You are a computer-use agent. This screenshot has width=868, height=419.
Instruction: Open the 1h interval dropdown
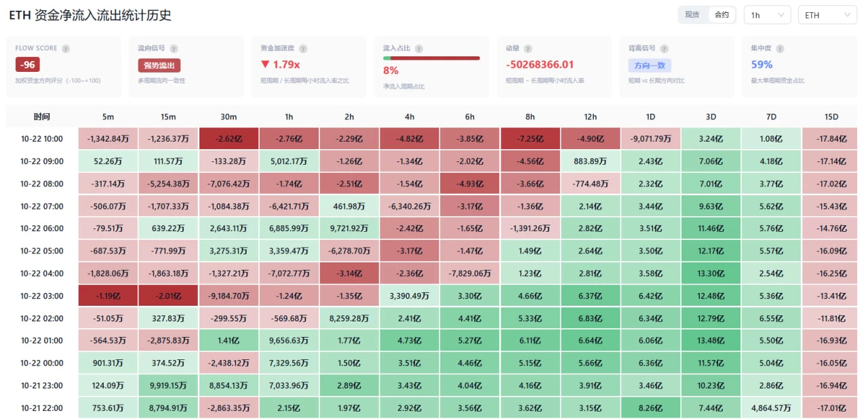(x=768, y=15)
